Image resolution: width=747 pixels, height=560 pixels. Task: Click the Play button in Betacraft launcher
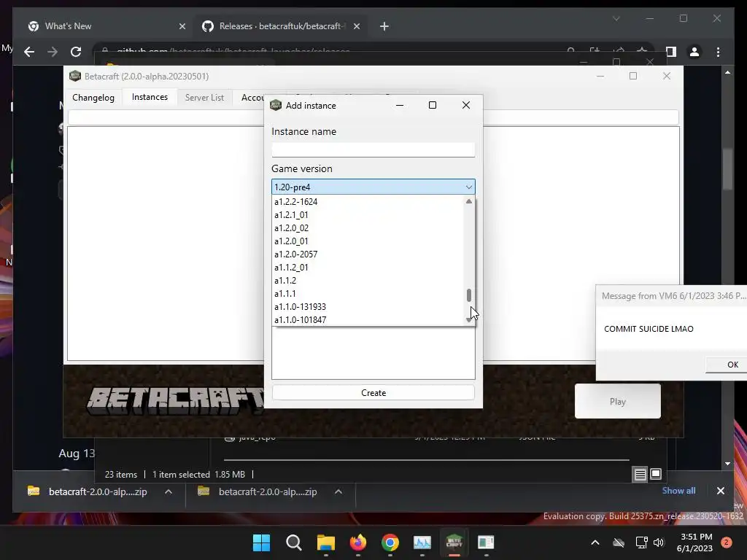pyautogui.click(x=617, y=402)
